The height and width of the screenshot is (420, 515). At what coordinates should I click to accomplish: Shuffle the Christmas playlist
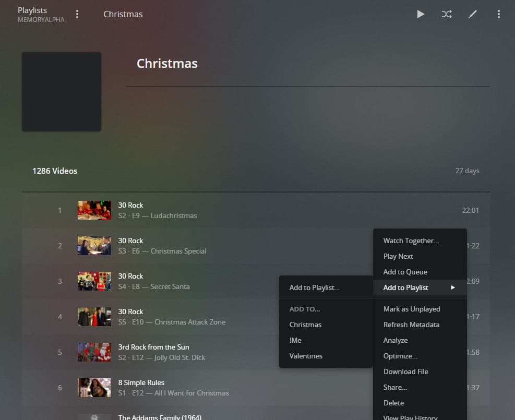tap(447, 14)
